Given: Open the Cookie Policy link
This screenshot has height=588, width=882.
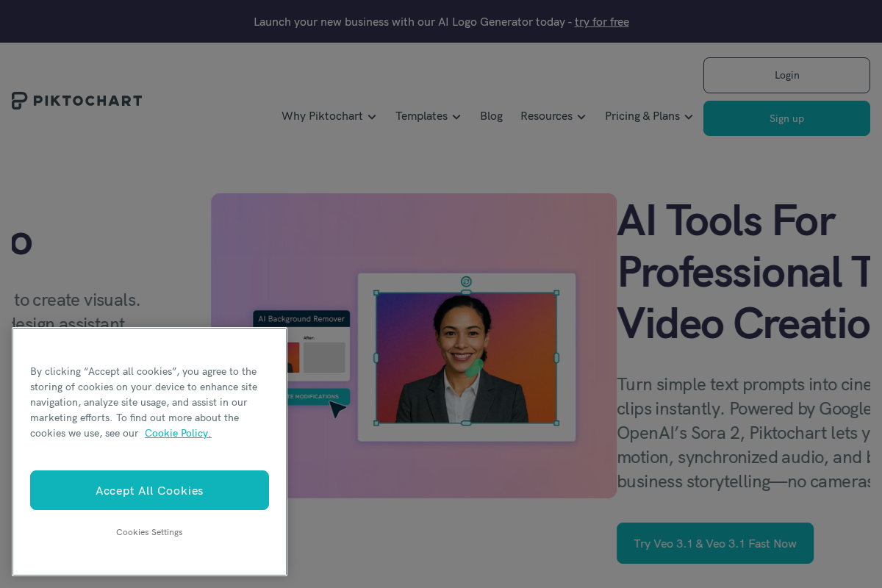Looking at the screenshot, I should [x=177, y=433].
